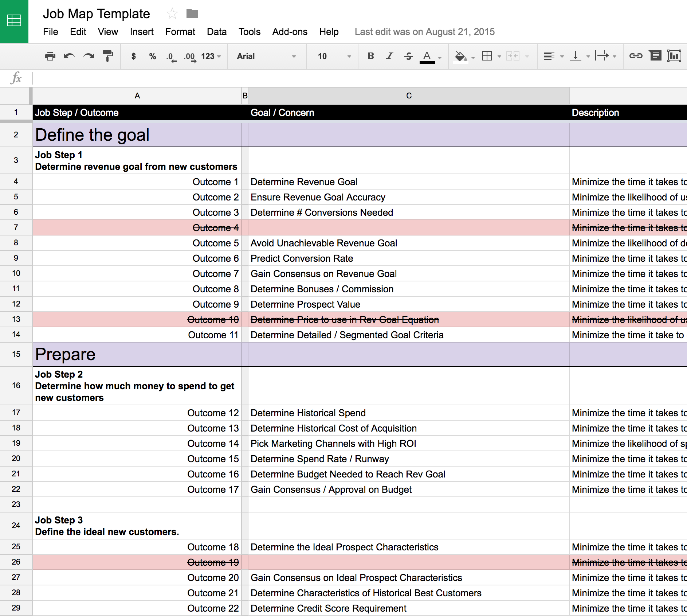The image size is (687, 616).
Task: Select column A header
Action: [x=137, y=96]
